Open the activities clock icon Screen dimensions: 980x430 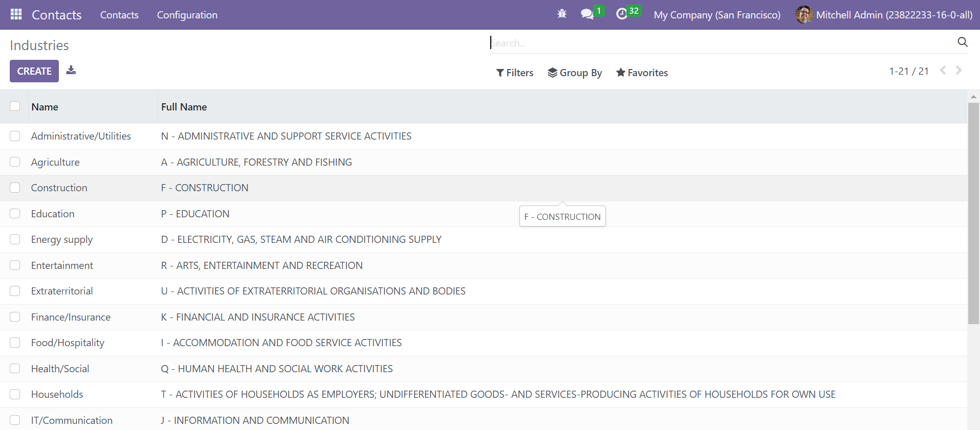coord(622,14)
